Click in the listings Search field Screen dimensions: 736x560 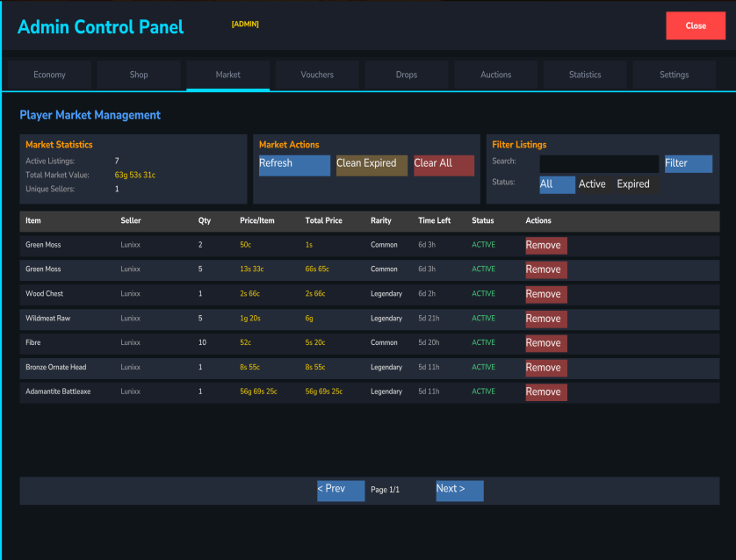pyautogui.click(x=599, y=164)
